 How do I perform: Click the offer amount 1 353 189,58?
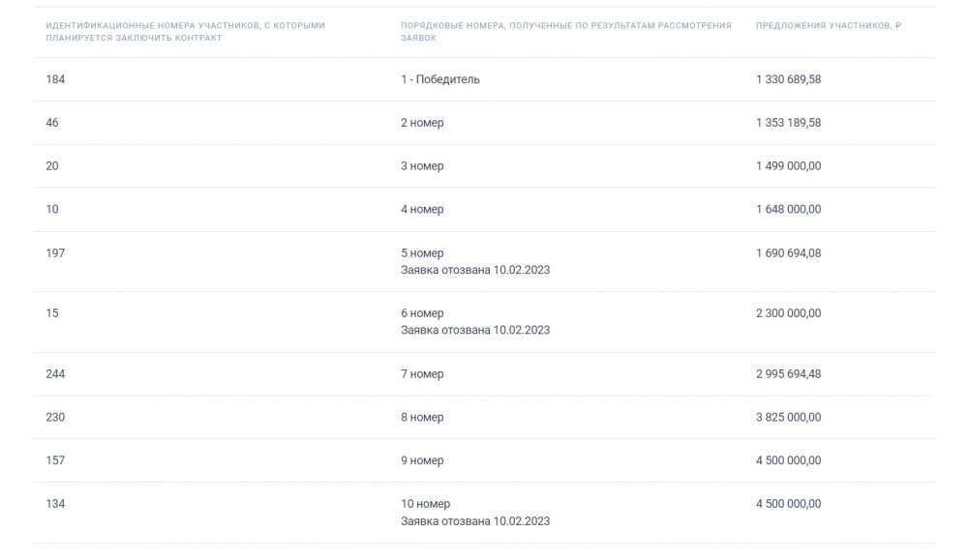[x=788, y=123]
